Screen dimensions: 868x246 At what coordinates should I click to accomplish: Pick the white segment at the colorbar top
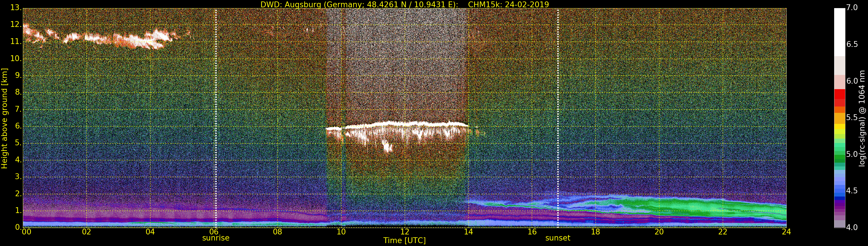(839, 32)
